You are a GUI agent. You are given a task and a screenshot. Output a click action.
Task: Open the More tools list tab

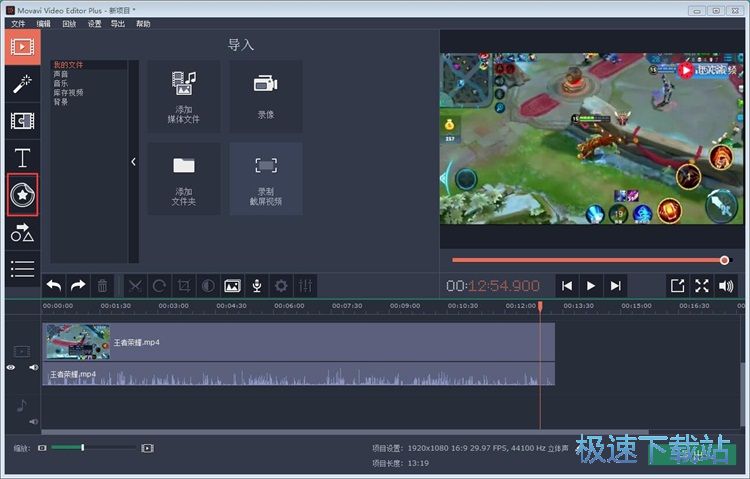coord(22,269)
